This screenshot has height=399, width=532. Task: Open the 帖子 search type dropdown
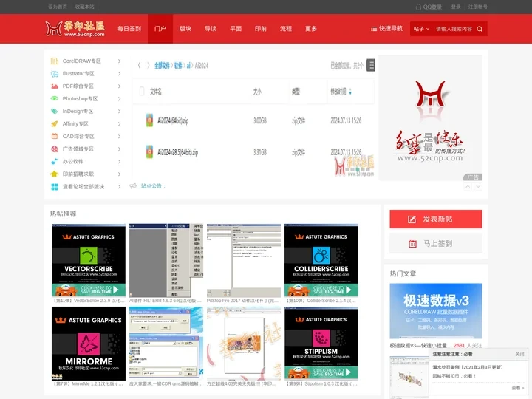click(x=421, y=29)
